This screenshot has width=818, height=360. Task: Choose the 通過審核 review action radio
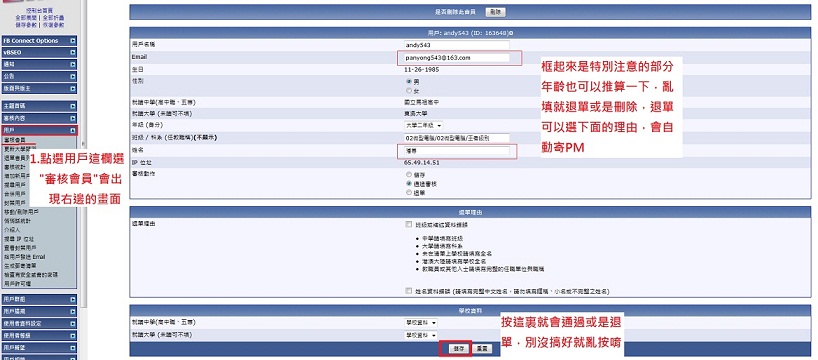pyautogui.click(x=408, y=184)
